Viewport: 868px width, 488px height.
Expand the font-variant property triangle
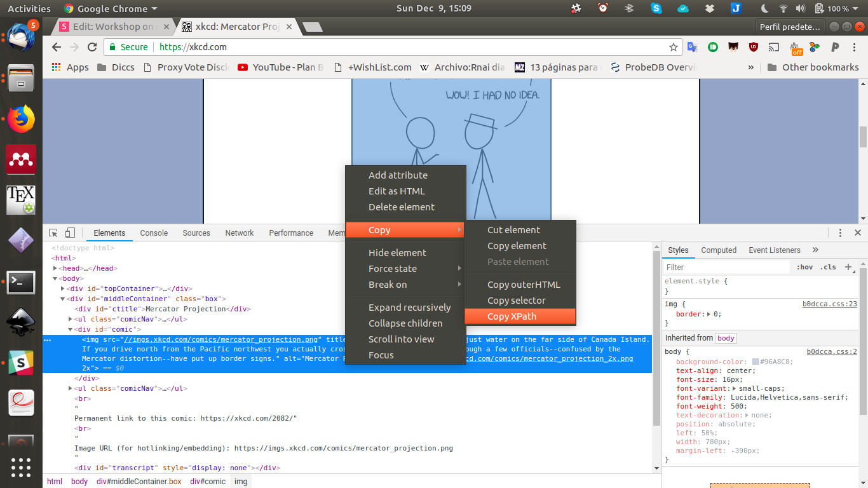pyautogui.click(x=735, y=389)
